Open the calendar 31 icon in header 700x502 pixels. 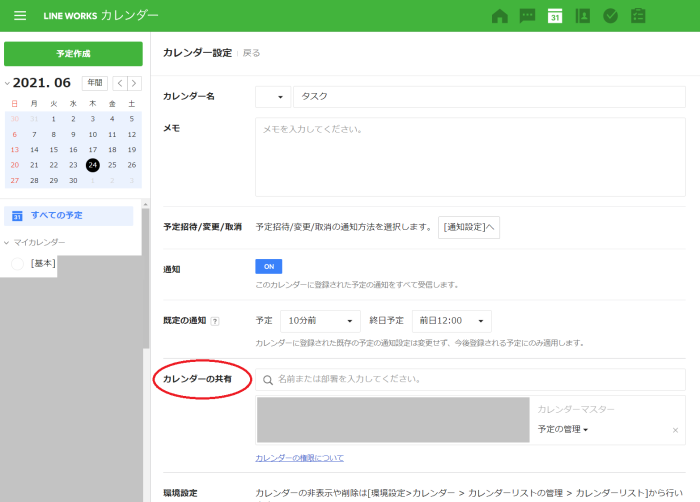[x=555, y=16]
